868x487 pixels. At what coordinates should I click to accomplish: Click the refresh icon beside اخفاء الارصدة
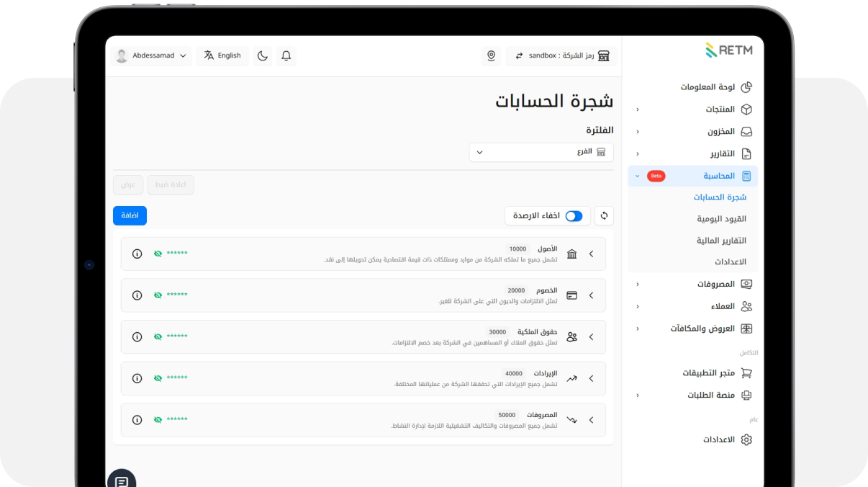click(x=604, y=215)
